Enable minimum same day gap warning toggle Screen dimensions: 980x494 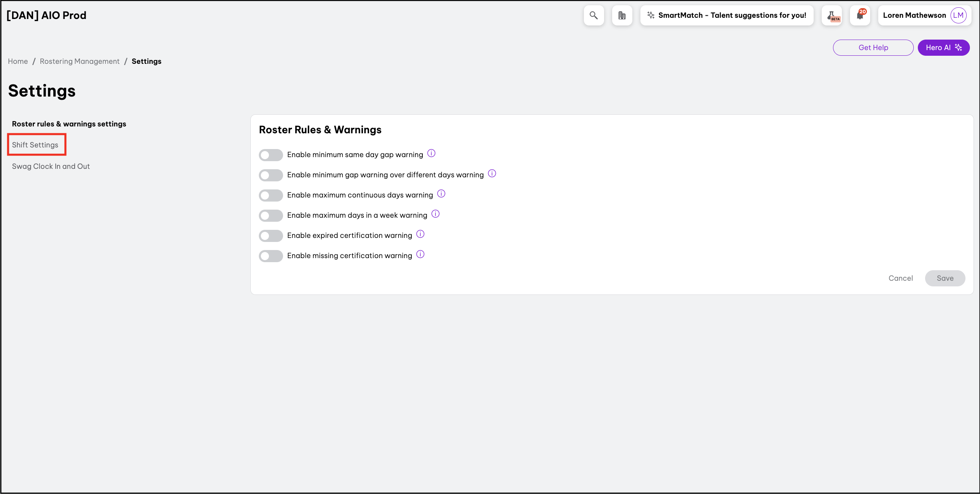click(271, 155)
